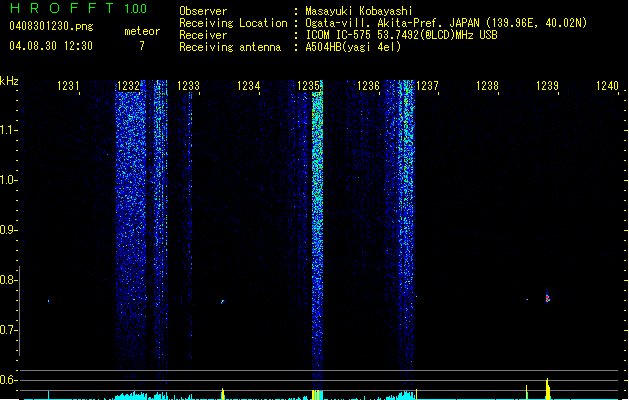
Task: Click the Receiving antenna label
Action: 230,47
